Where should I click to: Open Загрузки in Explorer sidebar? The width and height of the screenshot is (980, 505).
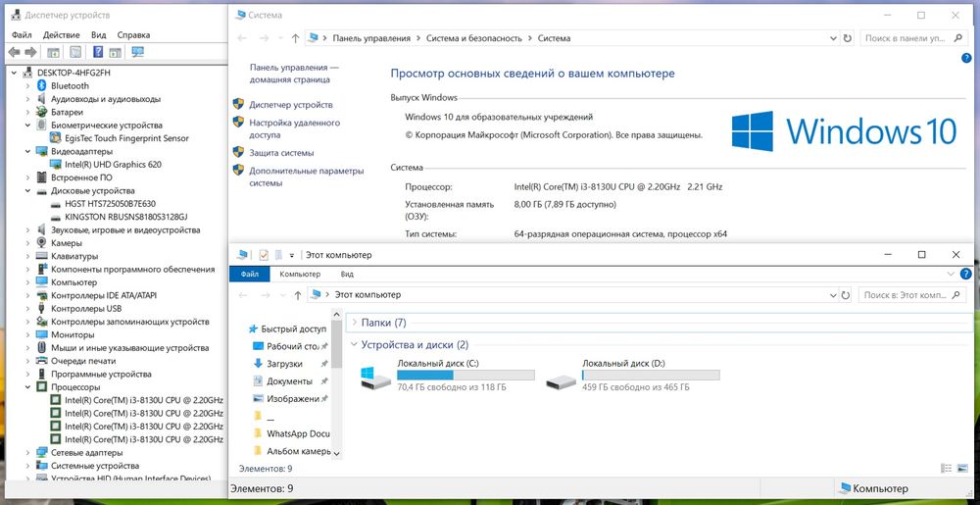284,363
